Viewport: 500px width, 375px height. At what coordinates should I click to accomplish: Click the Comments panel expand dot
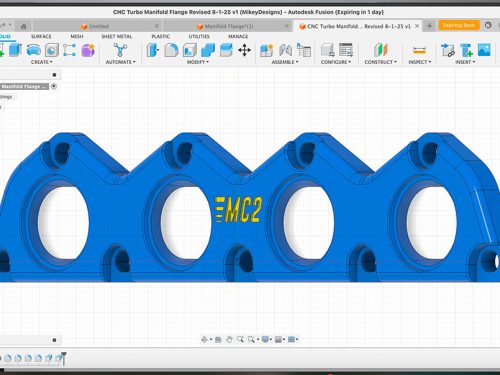pos(54,340)
